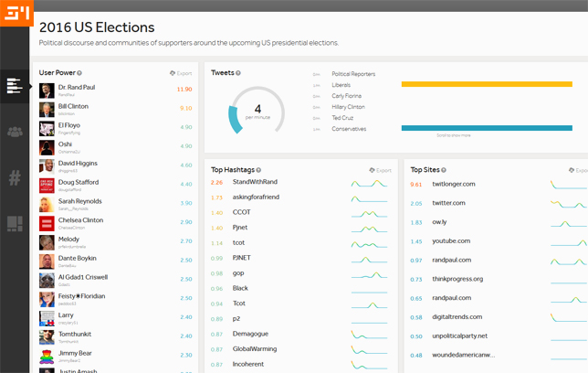Image resolution: width=588 pixels, height=373 pixels.
Task: Open GlobalWarming hashtag row
Action: coord(300,349)
